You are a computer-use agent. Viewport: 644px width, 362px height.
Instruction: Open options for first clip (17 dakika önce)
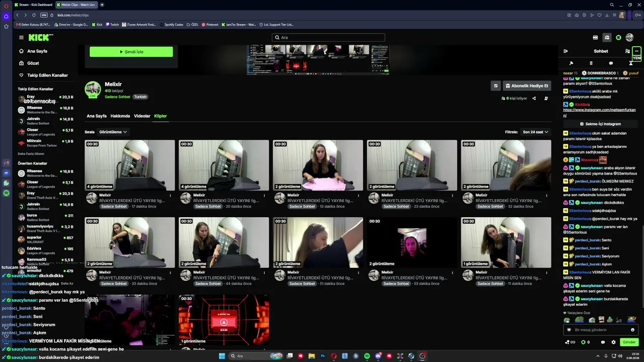click(170, 195)
